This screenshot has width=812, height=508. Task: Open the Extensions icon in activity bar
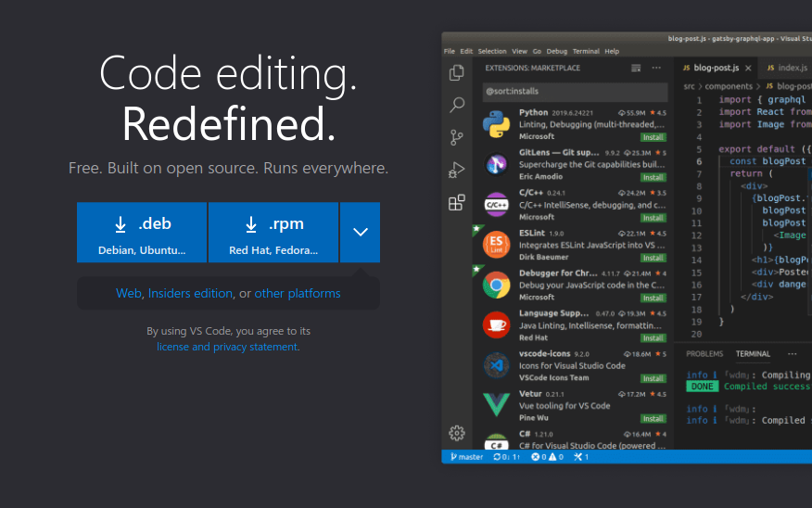click(457, 202)
